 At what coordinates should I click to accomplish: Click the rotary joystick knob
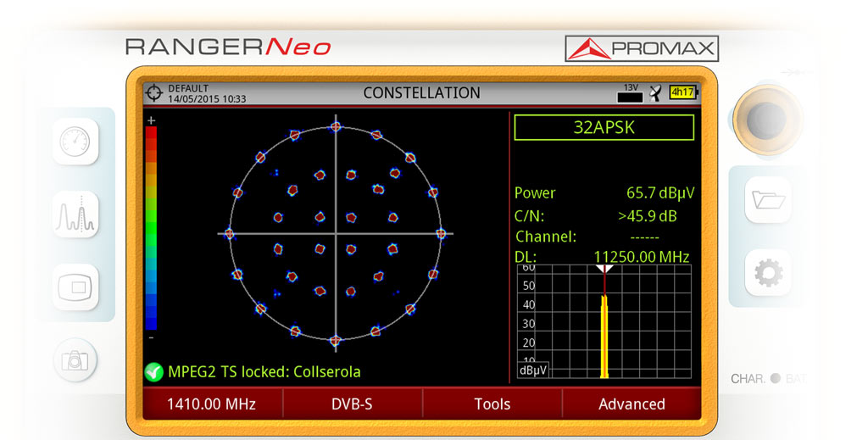coord(767,119)
